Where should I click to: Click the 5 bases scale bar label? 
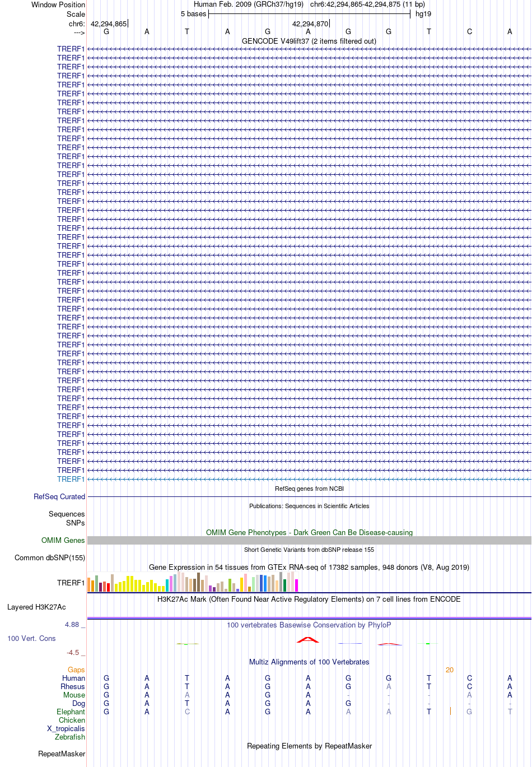click(x=193, y=14)
